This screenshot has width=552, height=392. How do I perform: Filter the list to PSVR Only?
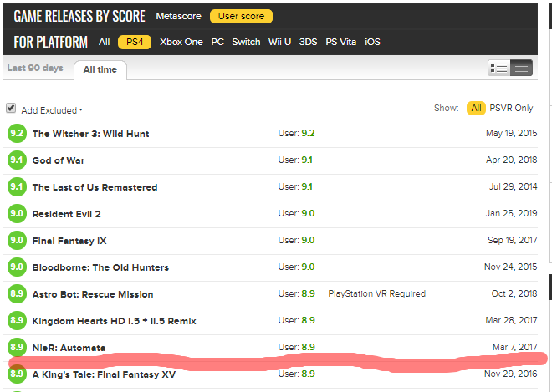511,108
